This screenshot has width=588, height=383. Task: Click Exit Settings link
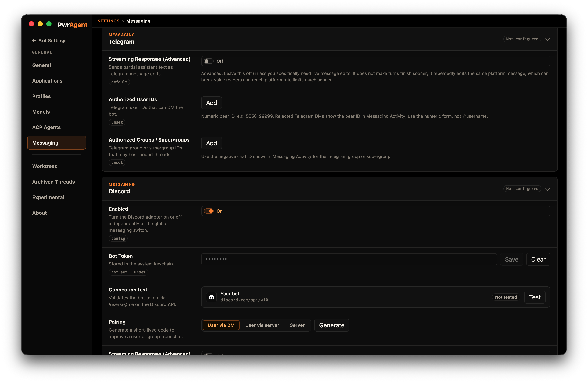pyautogui.click(x=49, y=40)
